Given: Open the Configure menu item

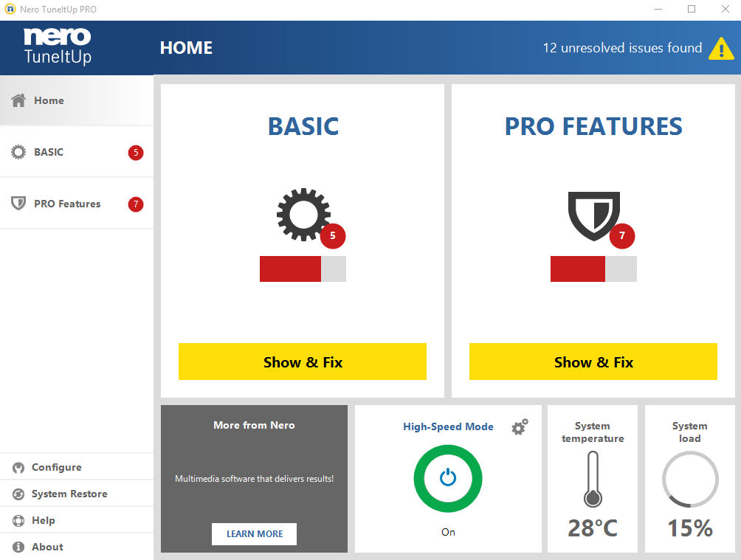Looking at the screenshot, I should [77, 467].
